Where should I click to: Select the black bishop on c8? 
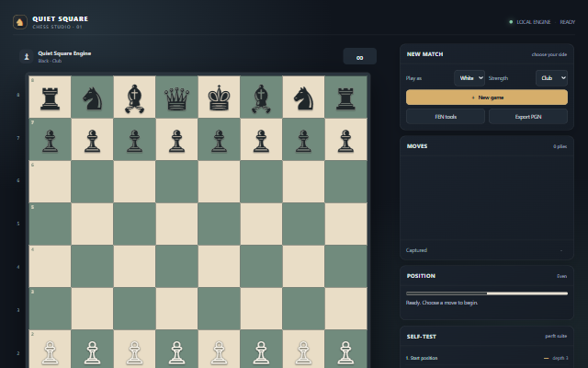[x=134, y=98]
